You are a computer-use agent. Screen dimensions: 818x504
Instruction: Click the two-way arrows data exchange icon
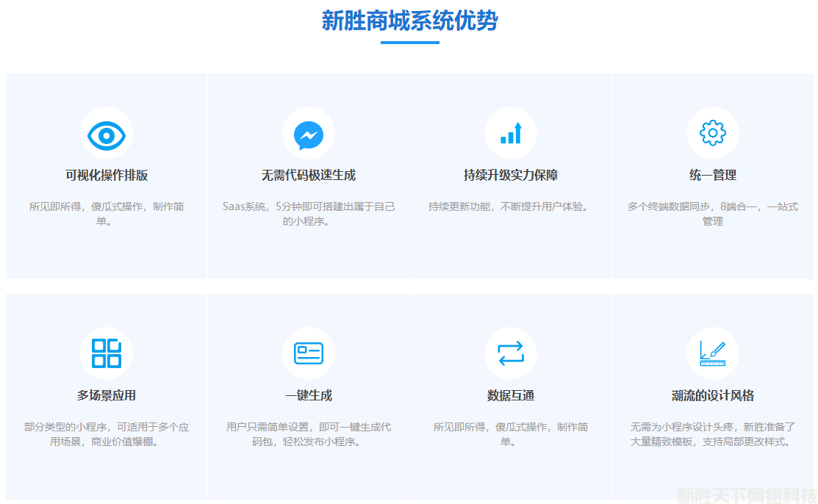(x=511, y=353)
